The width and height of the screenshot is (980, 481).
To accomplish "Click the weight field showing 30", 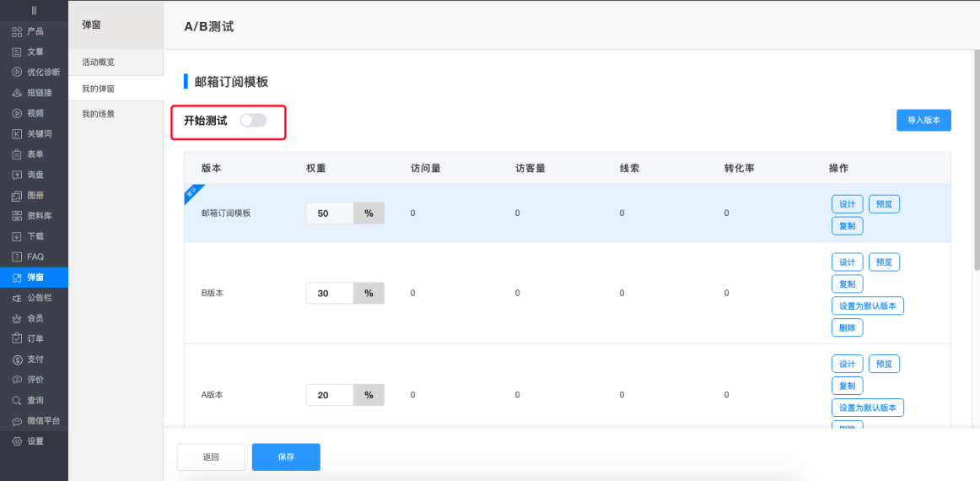I will point(330,293).
